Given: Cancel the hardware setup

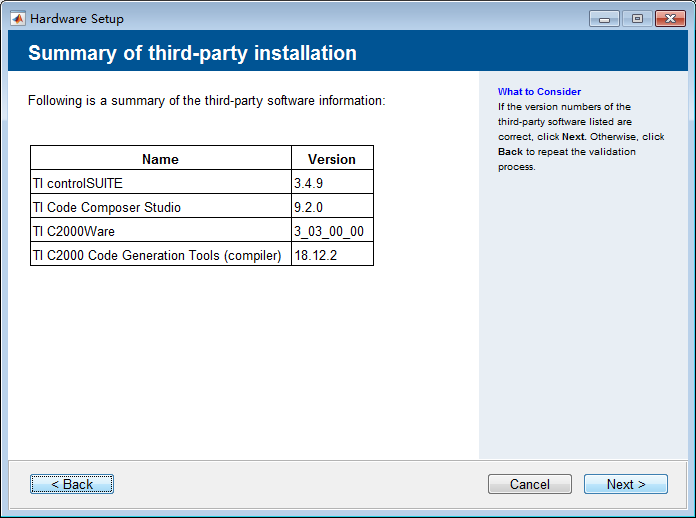Looking at the screenshot, I should point(530,484).
